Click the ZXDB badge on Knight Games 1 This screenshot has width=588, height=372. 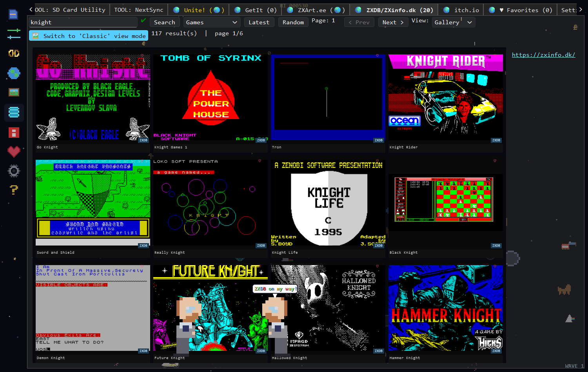point(261,140)
